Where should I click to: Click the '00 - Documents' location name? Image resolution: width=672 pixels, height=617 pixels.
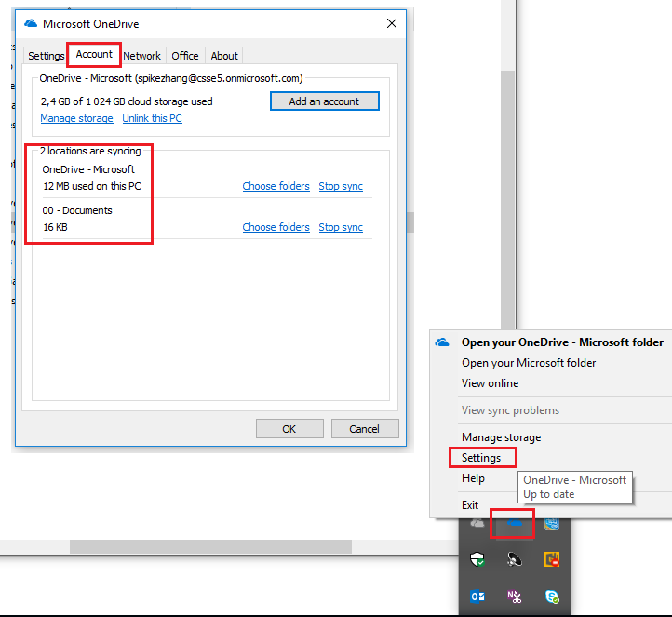(x=76, y=210)
